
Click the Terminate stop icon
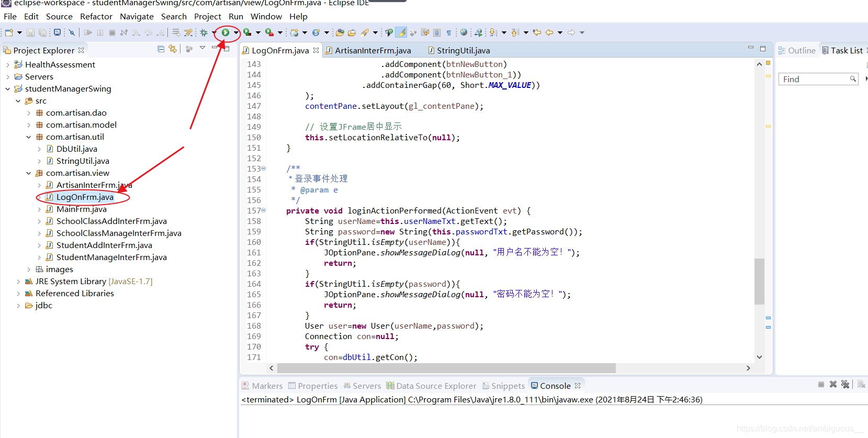coord(112,32)
